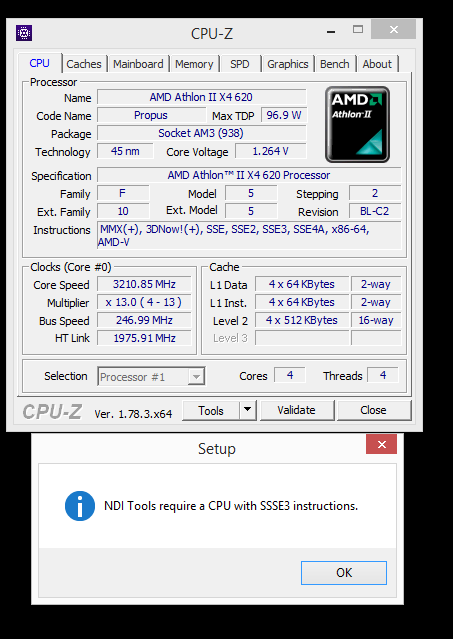Click the Package value Socket AM3 (938)
The image size is (453, 639).
201,133
